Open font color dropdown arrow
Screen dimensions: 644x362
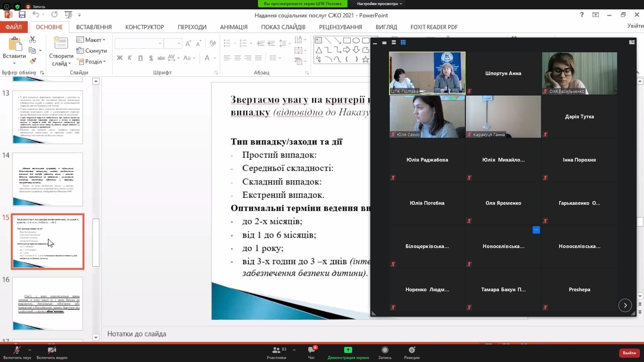coord(215,58)
